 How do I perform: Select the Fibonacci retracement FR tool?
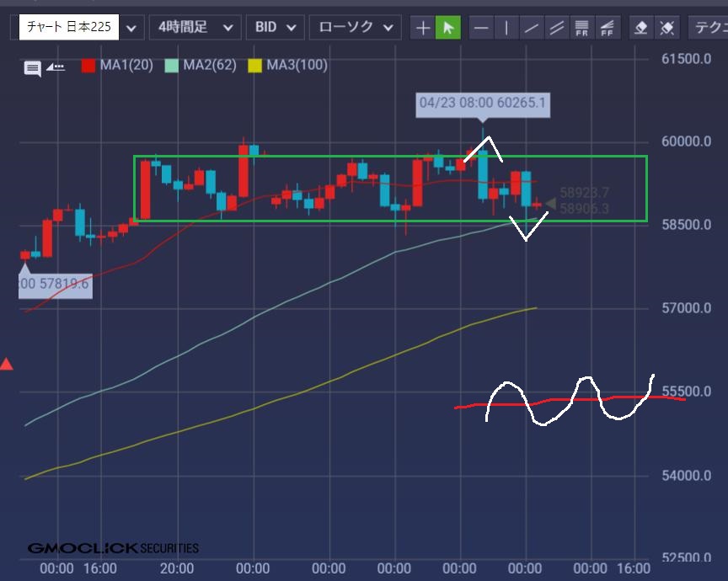581,28
